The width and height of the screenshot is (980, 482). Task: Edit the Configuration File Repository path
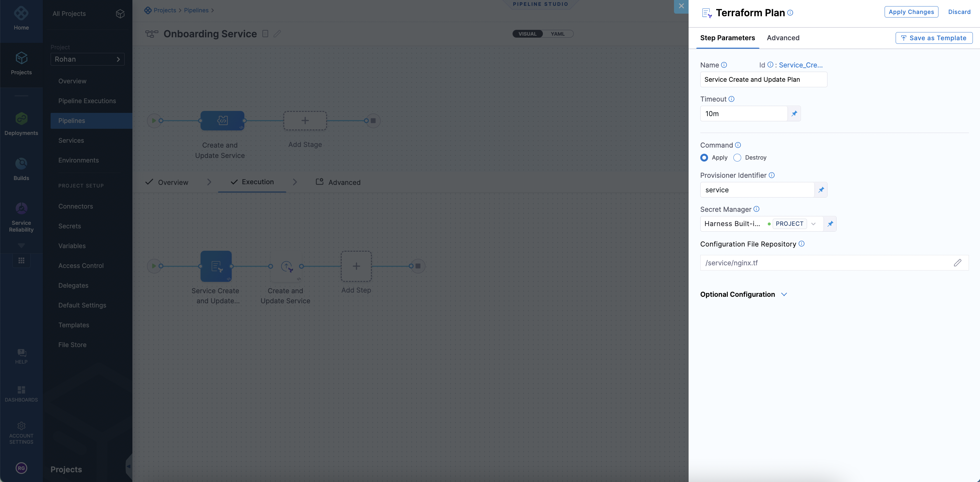(x=958, y=262)
